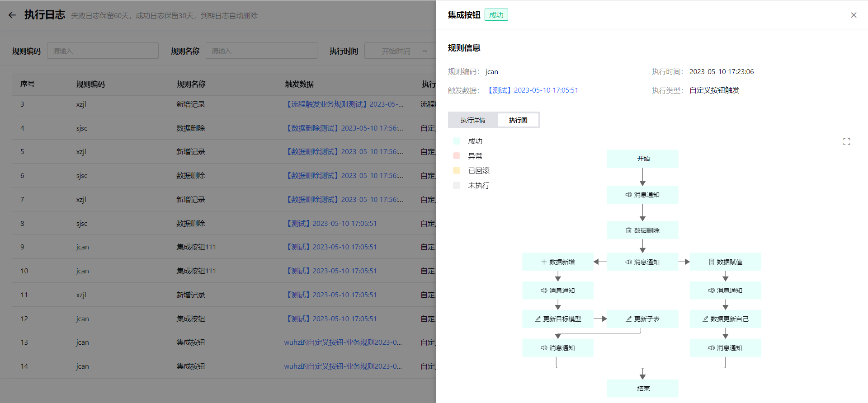This screenshot has height=403, width=868.
Task: Click the 消息通知 node below 数据赋值
Action: coord(725,291)
